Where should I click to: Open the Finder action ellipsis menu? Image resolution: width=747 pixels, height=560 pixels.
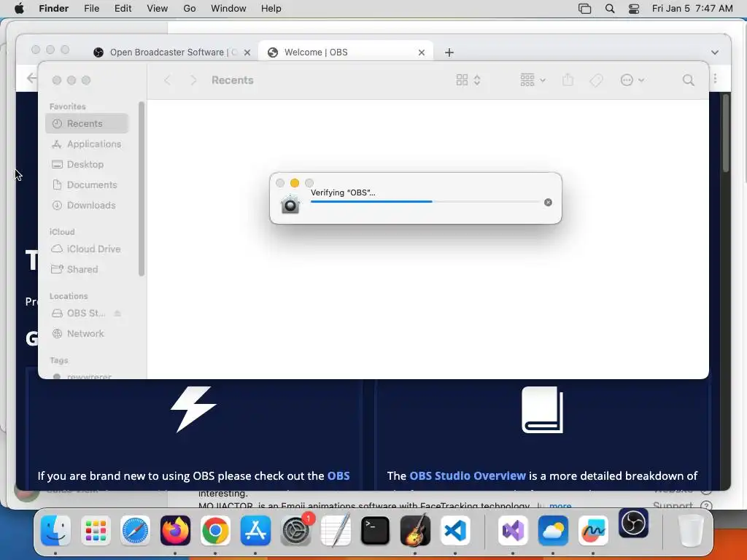coord(632,80)
